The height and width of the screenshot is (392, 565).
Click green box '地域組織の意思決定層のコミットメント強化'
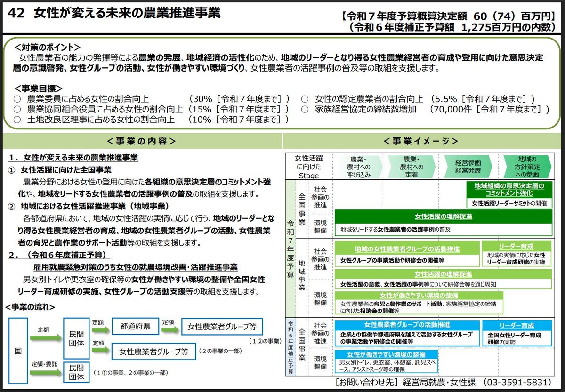(x=509, y=190)
